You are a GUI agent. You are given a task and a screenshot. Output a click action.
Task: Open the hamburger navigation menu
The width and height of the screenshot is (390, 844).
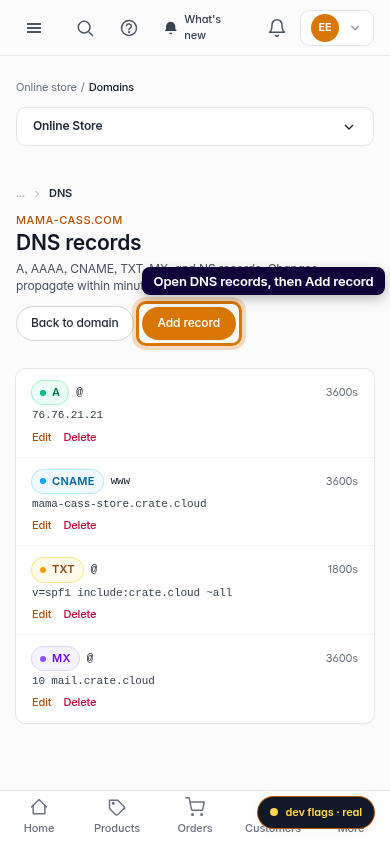[34, 28]
